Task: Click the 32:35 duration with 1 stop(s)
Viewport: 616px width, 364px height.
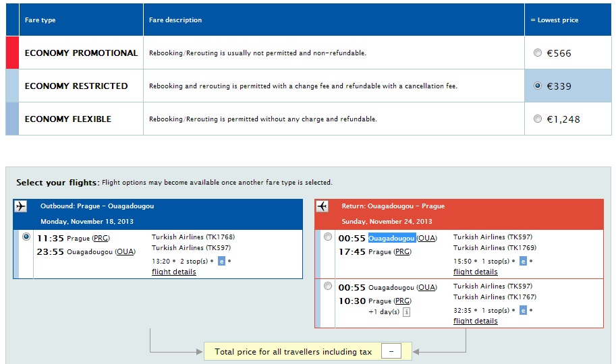Action: (x=481, y=310)
